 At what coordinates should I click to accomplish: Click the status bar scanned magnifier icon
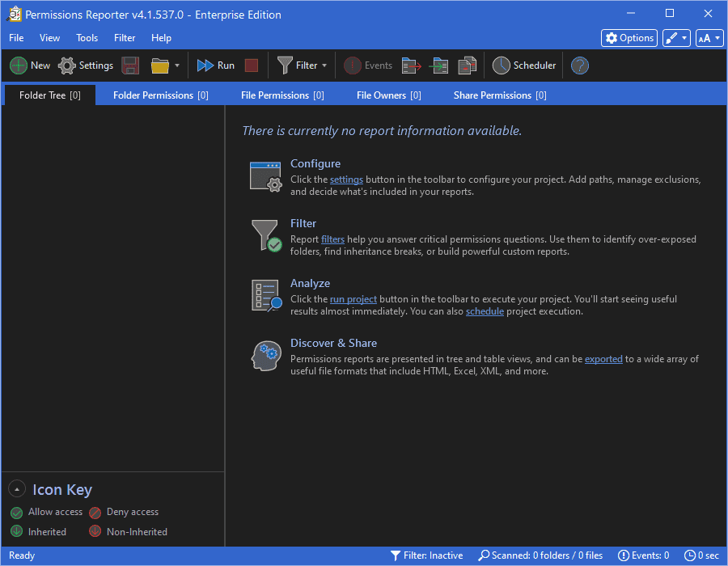[x=484, y=555]
